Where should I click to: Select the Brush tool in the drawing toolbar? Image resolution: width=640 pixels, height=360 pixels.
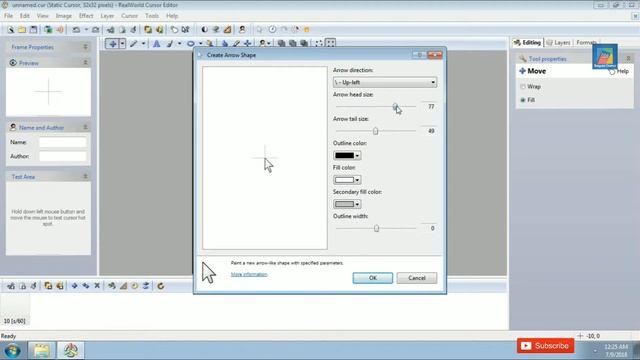170,43
